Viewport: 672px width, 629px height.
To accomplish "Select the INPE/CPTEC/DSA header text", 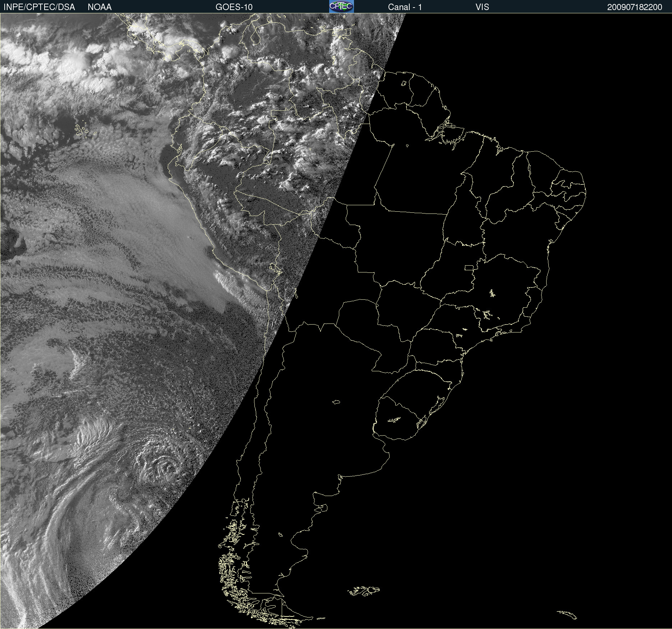I will [x=39, y=7].
